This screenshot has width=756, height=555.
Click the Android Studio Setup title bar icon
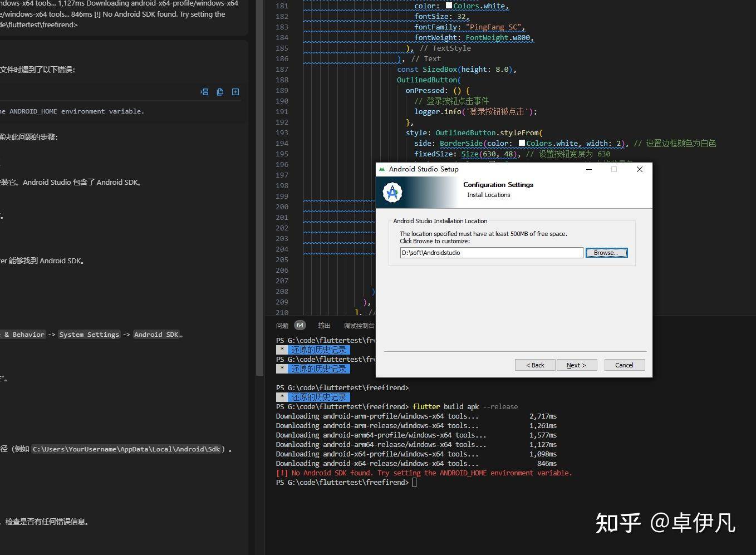tap(382, 169)
